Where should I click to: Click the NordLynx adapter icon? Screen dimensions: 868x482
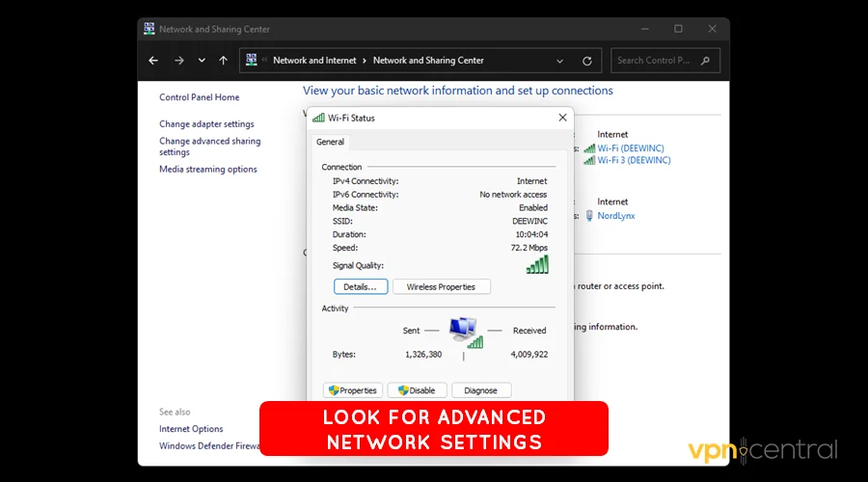589,216
